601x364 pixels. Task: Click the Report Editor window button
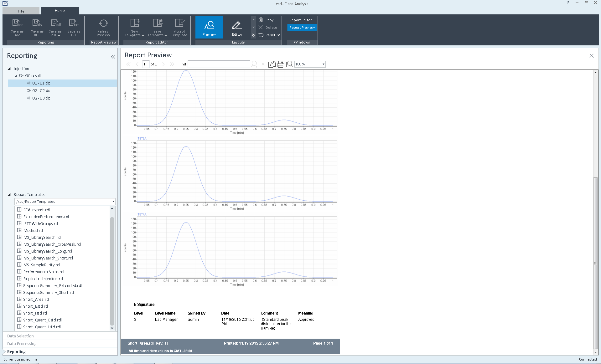click(x=300, y=20)
